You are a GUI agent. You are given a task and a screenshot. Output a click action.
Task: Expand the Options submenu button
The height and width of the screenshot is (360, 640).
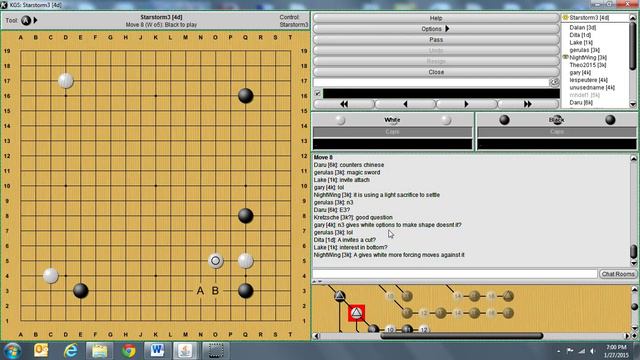coord(436,29)
